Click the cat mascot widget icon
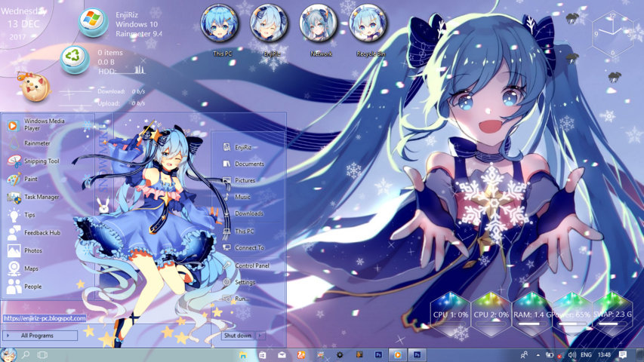Image resolution: width=644 pixels, height=362 pixels. (x=35, y=87)
